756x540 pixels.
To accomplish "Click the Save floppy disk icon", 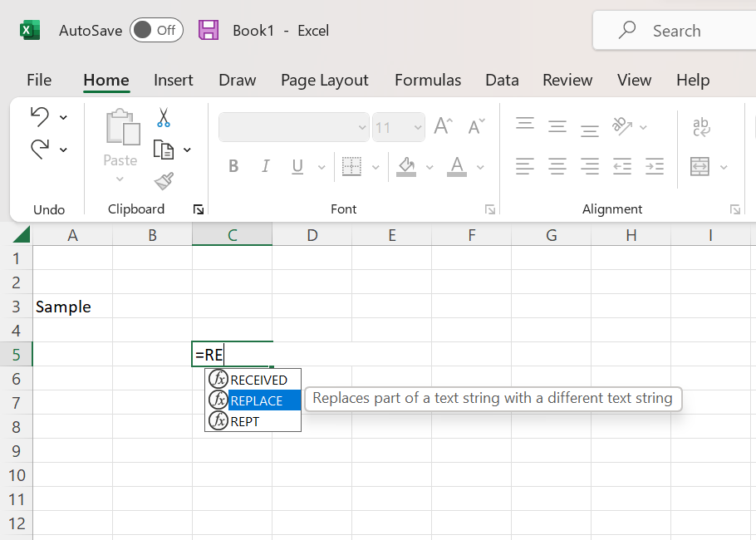I will click(209, 31).
